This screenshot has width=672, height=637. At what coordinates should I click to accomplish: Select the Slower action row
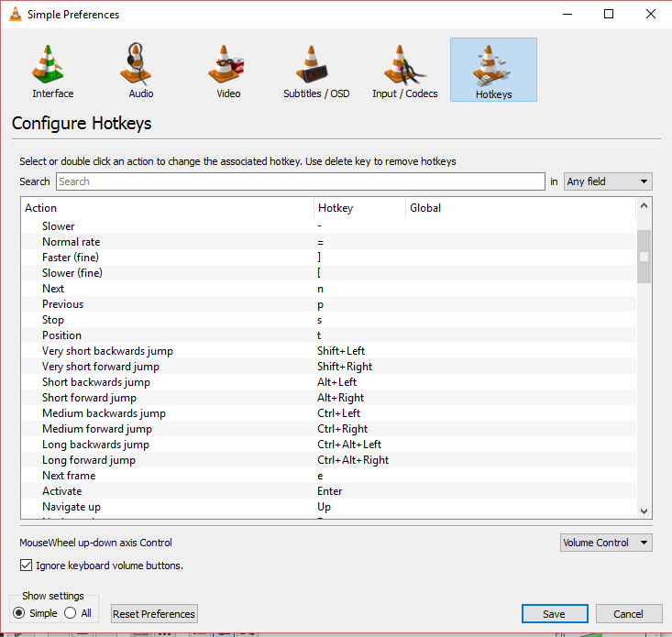[329, 226]
